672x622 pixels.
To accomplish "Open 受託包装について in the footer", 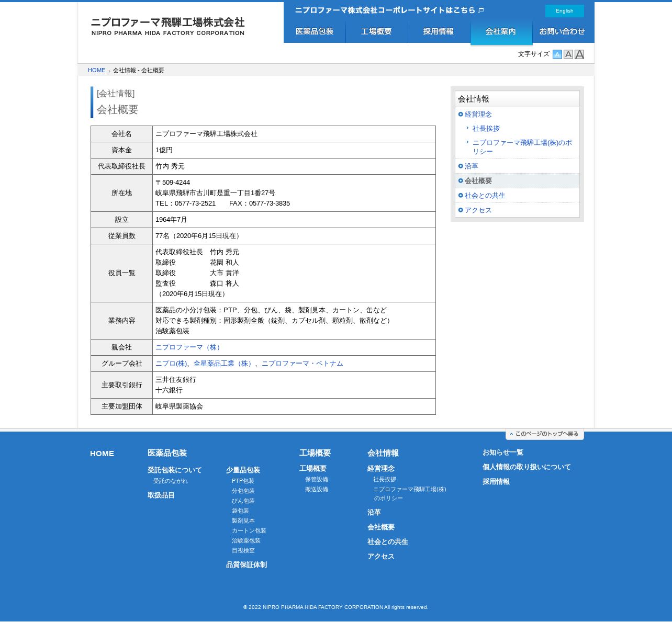I will (x=174, y=470).
